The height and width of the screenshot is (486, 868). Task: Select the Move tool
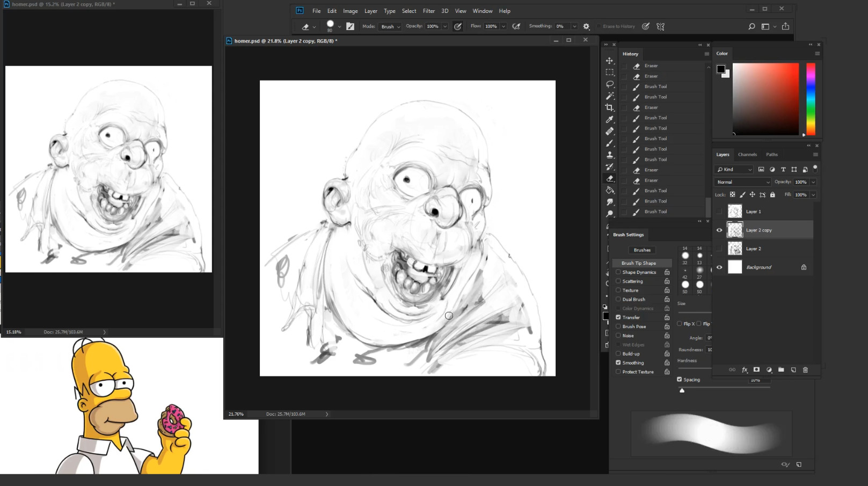coord(609,61)
